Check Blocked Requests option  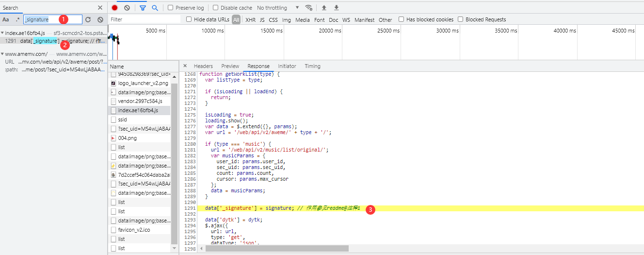(461, 19)
